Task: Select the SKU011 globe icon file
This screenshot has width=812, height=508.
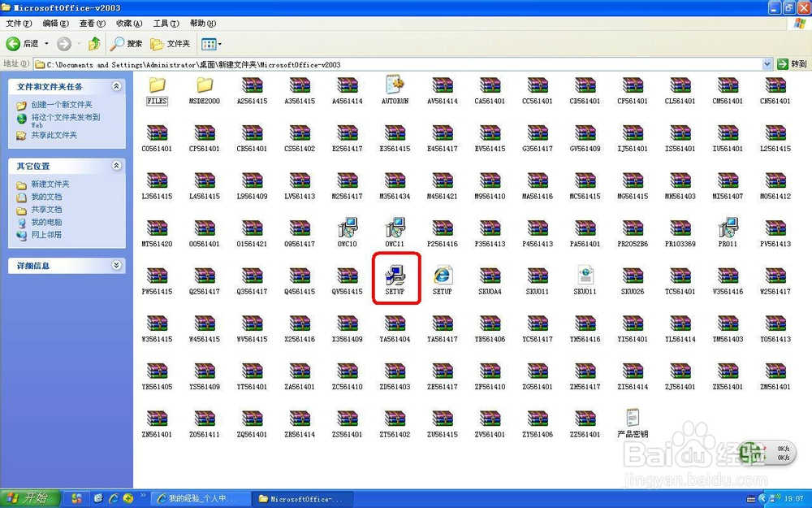Action: 585,275
